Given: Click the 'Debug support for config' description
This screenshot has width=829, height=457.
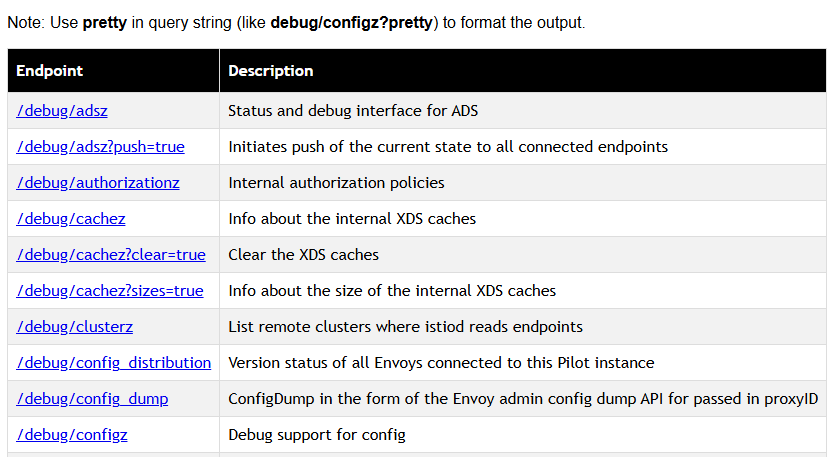Looking at the screenshot, I should (x=317, y=435).
